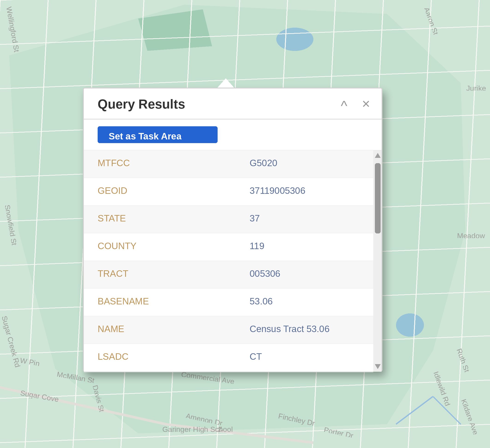490x448 pixels.
Task: Select the 37119005306 value
Action: (x=277, y=191)
